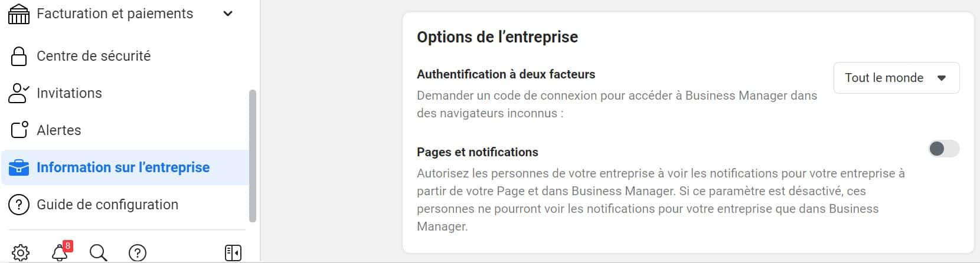Select Information sur l'entreprise menu item
The width and height of the screenshot is (980, 263).
click(123, 167)
